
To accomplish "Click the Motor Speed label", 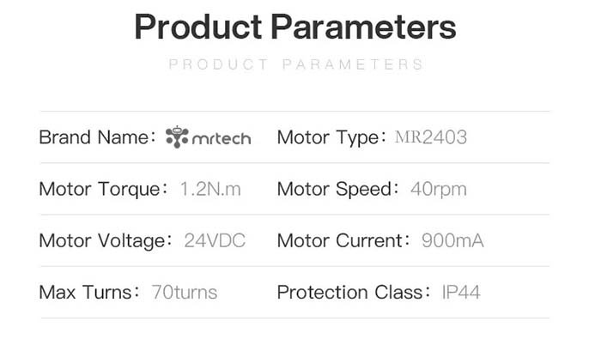I will (x=338, y=189).
